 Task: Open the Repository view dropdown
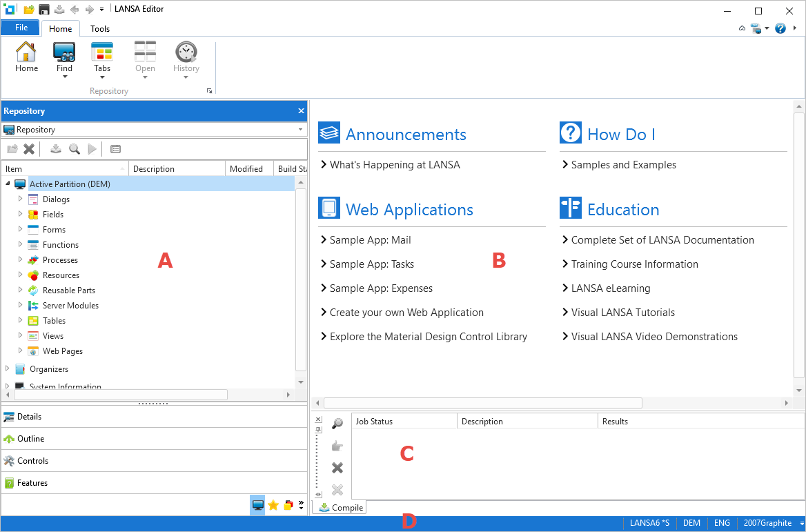tap(301, 130)
